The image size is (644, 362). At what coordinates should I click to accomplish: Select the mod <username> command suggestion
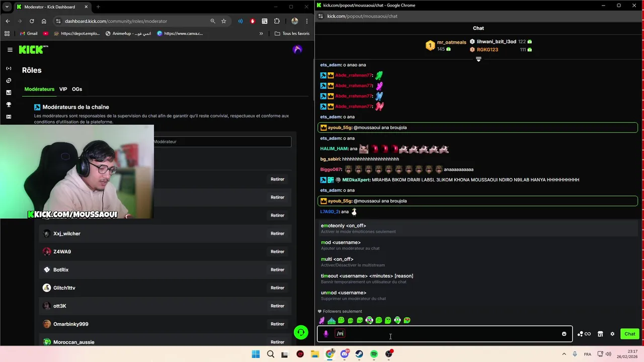(x=478, y=245)
